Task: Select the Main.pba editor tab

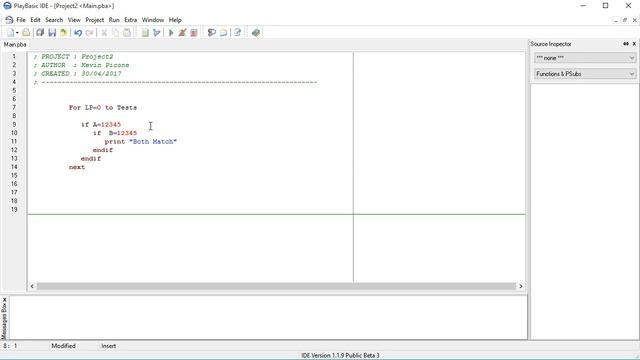Action: tap(15, 44)
